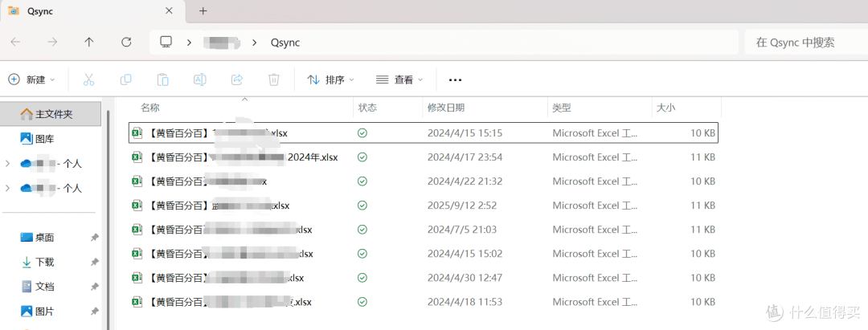The height and width of the screenshot is (330, 868).
Task: Open 图片 in quick access
Action: [45, 312]
